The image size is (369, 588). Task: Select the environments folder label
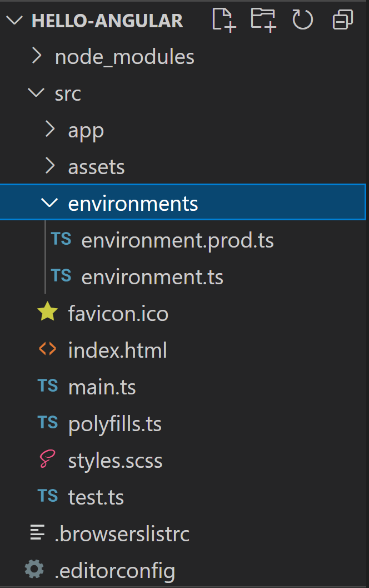point(133,204)
